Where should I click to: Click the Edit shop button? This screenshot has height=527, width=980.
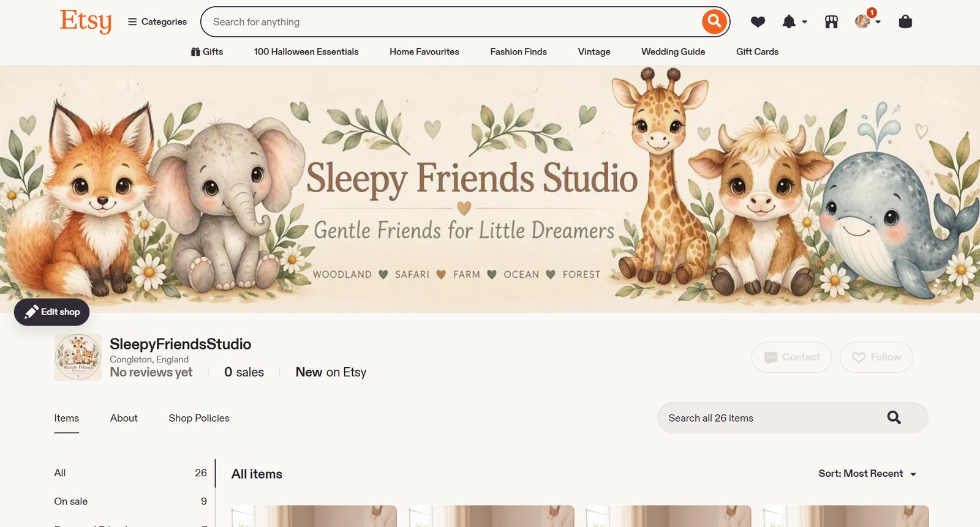[51, 312]
